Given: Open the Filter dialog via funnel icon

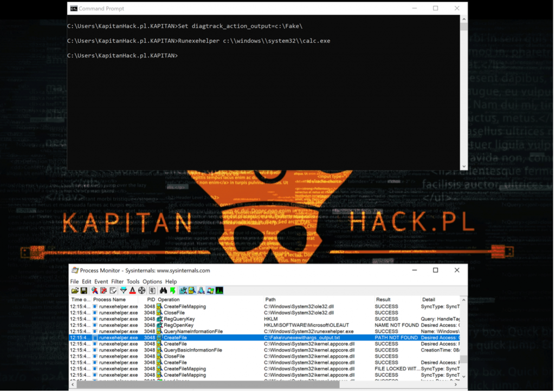Looking at the screenshot, I should [123, 291].
